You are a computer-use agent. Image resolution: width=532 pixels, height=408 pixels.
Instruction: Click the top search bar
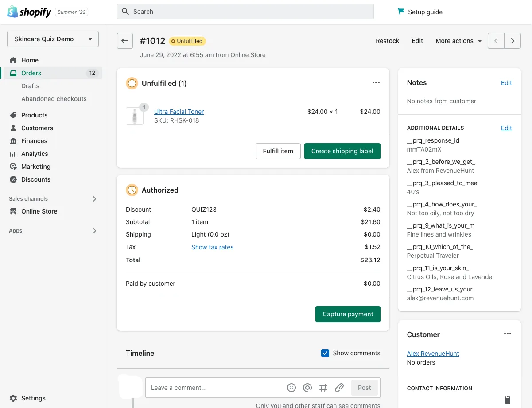245,12
